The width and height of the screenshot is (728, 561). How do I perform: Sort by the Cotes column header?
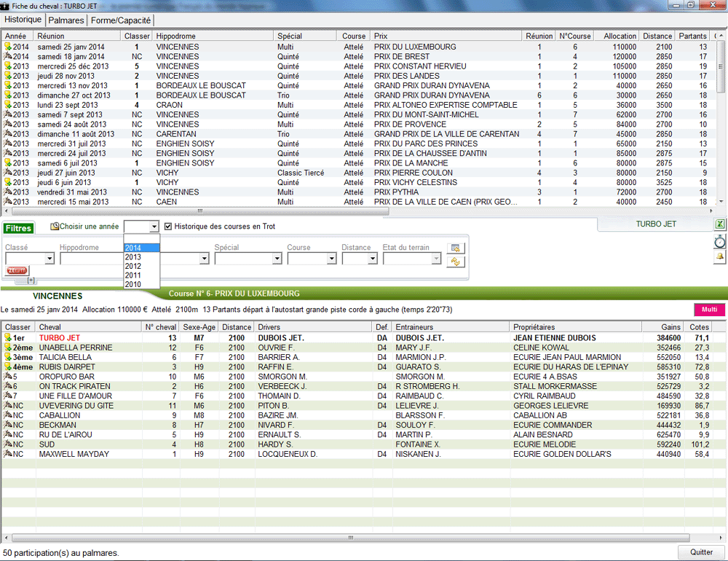(x=698, y=327)
